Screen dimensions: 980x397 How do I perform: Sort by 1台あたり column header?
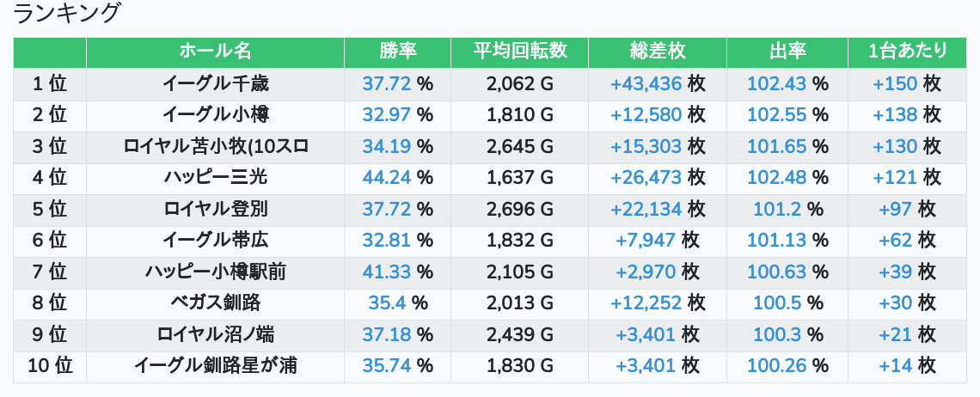click(x=907, y=52)
